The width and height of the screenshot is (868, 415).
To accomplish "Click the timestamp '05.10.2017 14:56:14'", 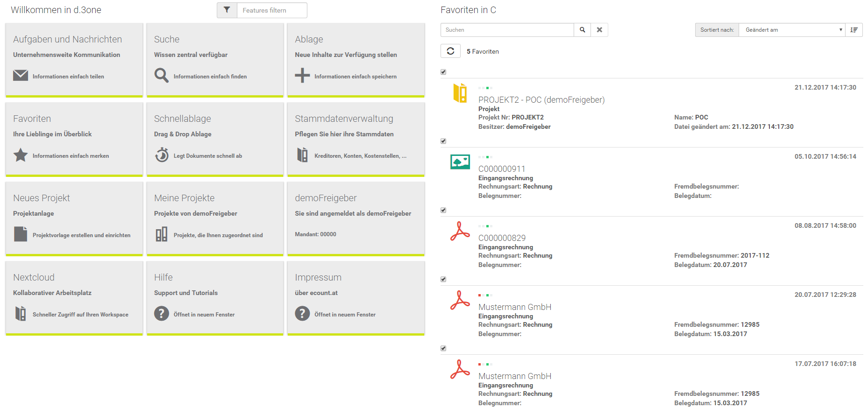I will 825,156.
